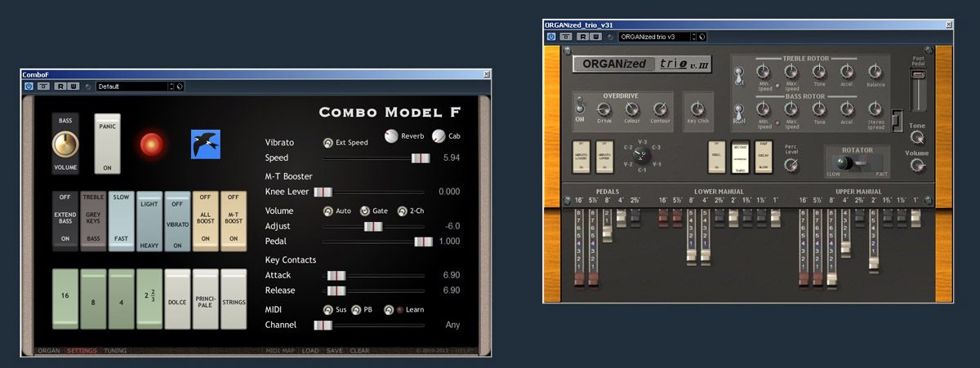The height and width of the screenshot is (368, 980).
Task: Click the Key Contacts Attack slider handle
Action: [336, 276]
